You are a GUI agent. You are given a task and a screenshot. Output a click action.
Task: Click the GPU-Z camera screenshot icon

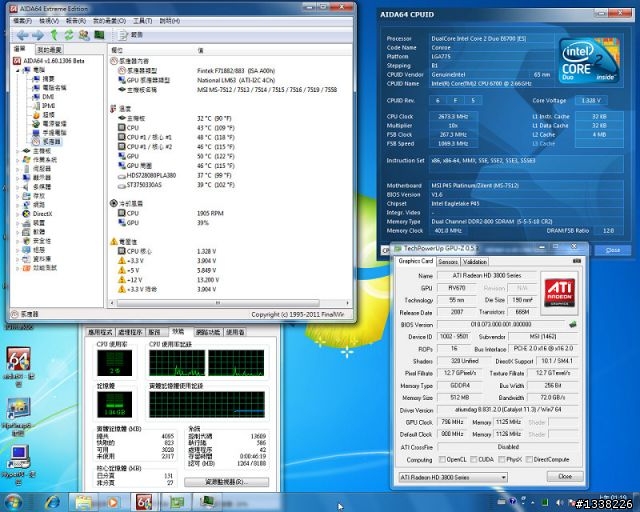(x=577, y=261)
